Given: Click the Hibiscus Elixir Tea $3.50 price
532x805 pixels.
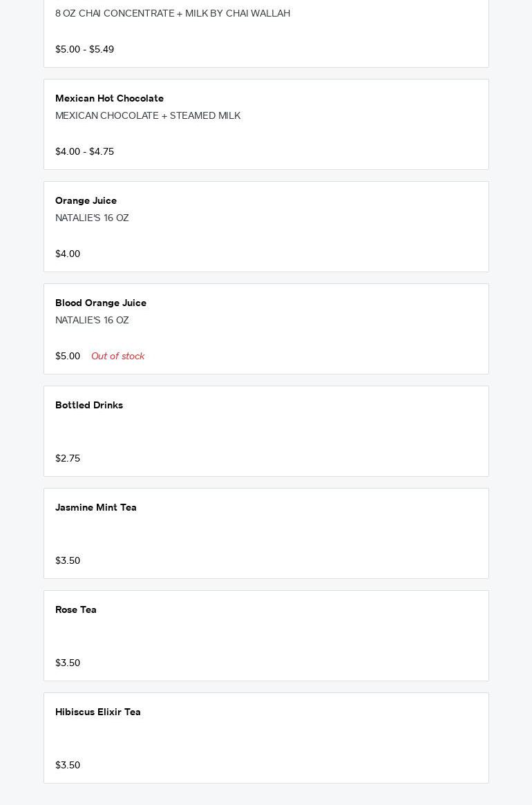Looking at the screenshot, I should [x=68, y=766].
